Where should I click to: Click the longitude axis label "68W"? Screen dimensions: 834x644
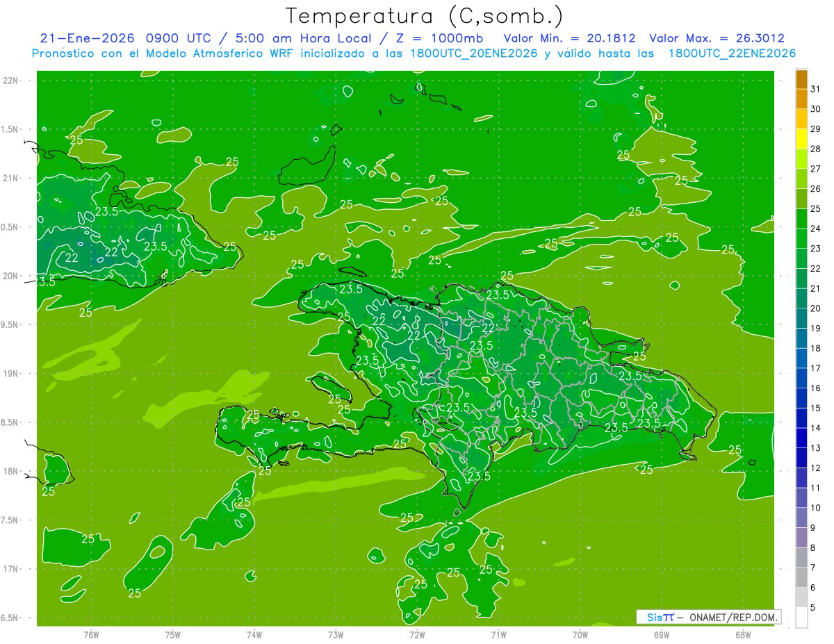pyautogui.click(x=743, y=635)
